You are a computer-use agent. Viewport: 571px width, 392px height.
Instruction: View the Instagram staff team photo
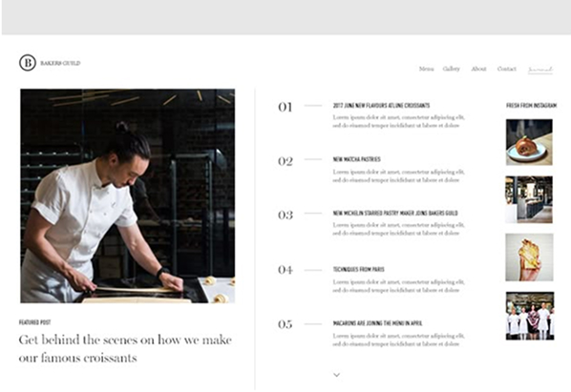tap(530, 316)
